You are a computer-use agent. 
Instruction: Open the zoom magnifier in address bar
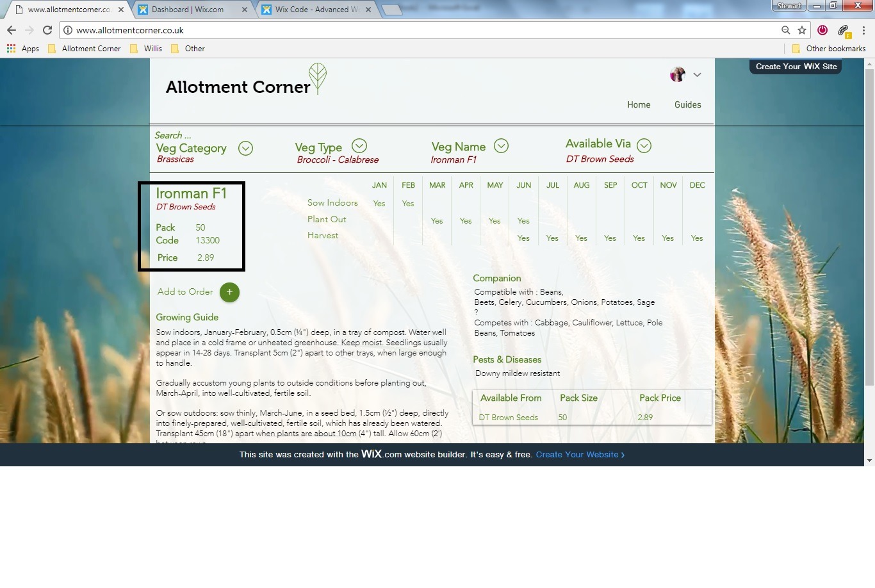pyautogui.click(x=786, y=30)
